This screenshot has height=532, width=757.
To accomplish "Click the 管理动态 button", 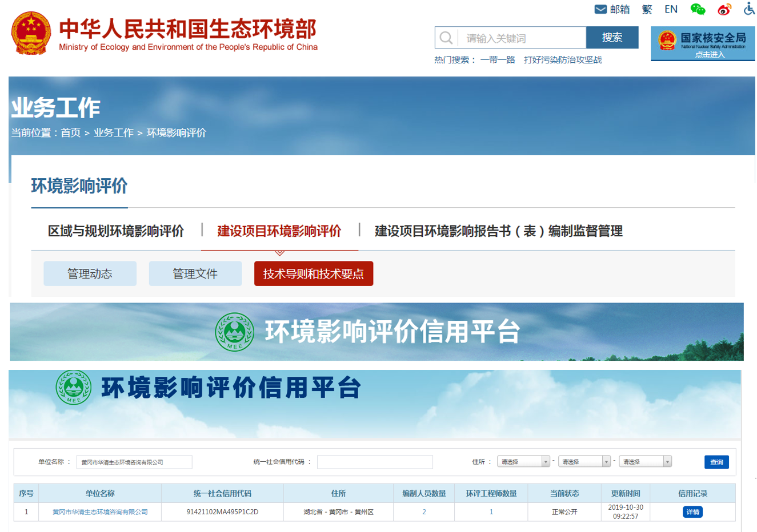I will [90, 274].
